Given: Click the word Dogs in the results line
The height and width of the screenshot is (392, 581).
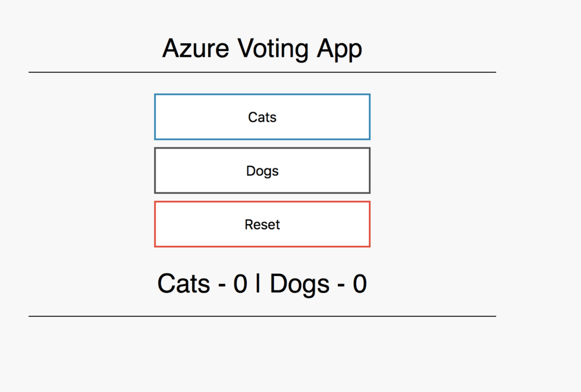Looking at the screenshot, I should pyautogui.click(x=300, y=284).
